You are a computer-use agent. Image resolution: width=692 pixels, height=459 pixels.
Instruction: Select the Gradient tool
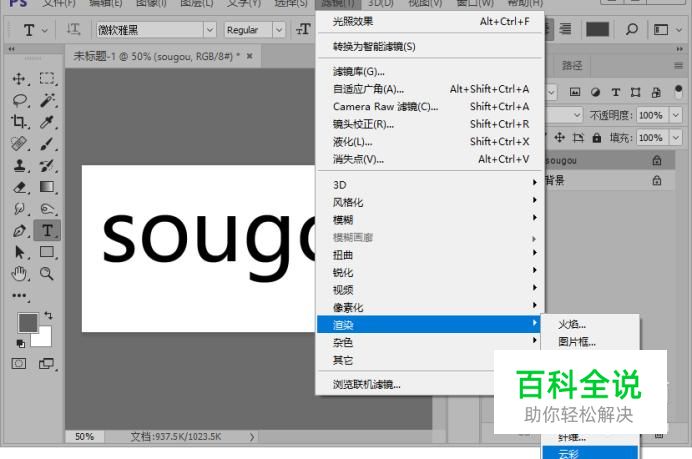(x=47, y=187)
